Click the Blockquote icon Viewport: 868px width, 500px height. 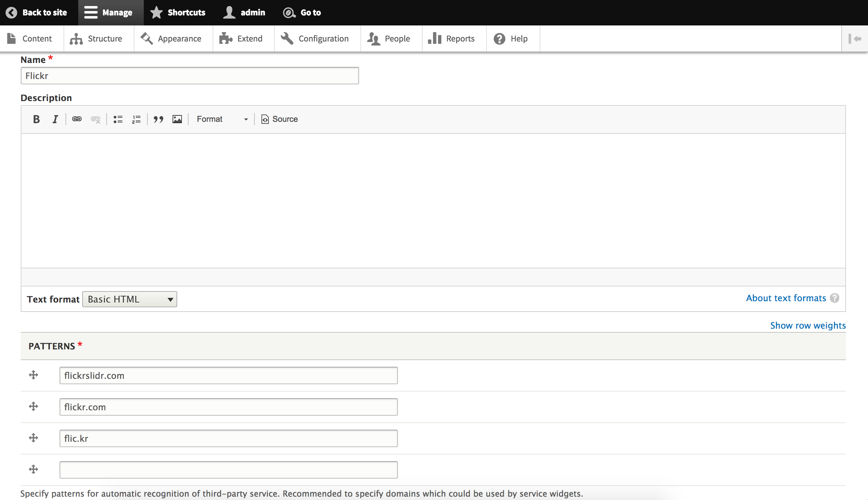[158, 119]
